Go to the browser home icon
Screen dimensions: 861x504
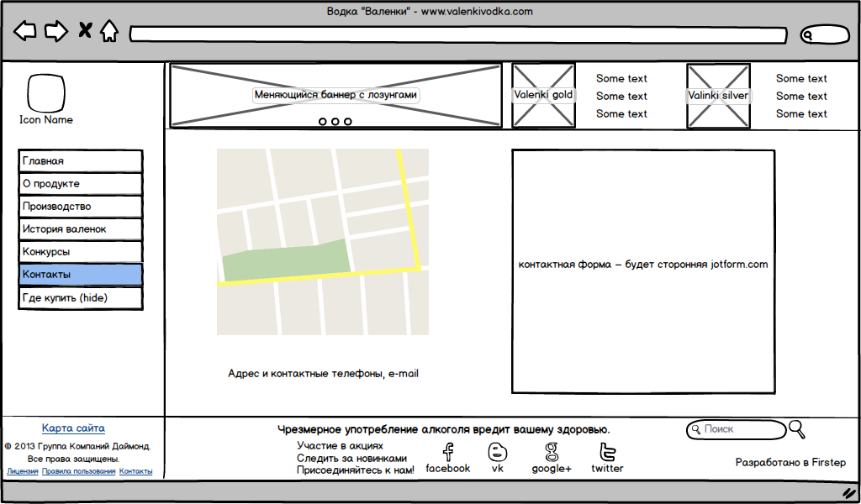[109, 31]
